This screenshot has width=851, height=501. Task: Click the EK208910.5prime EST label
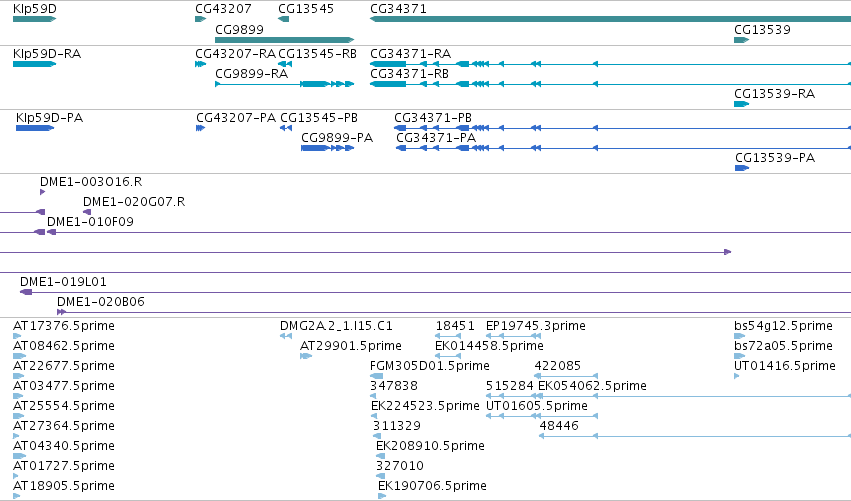tap(430, 446)
